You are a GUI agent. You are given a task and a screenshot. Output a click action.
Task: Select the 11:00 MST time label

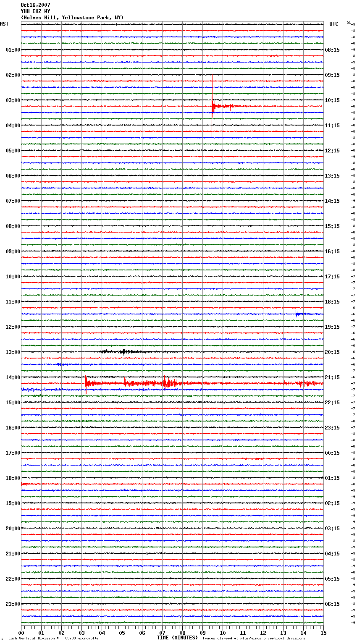point(13,302)
